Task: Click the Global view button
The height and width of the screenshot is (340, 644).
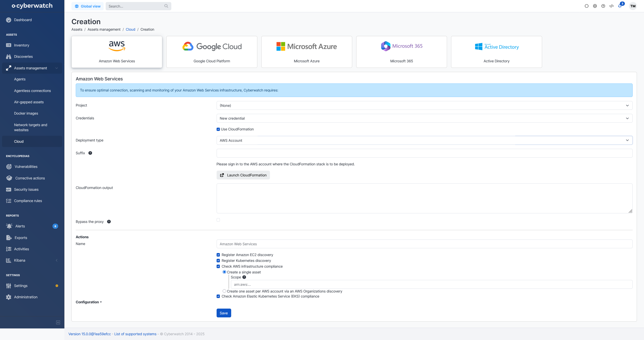Action: 88,6
